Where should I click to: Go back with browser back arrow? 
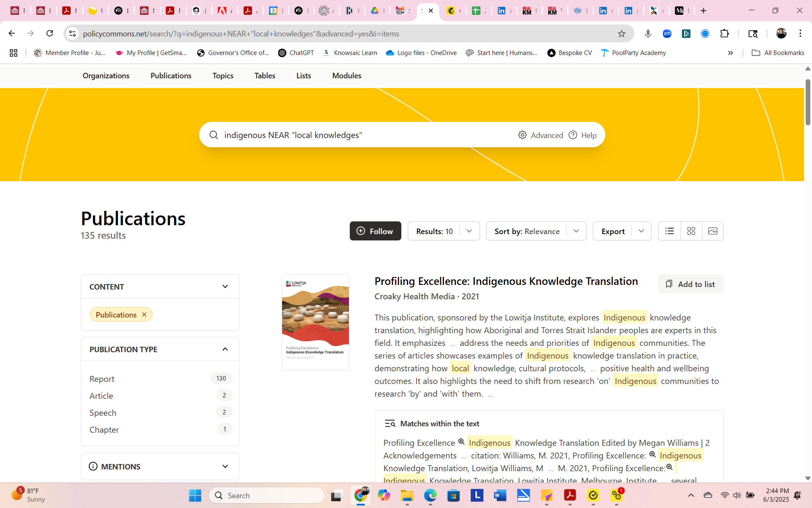tap(12, 33)
